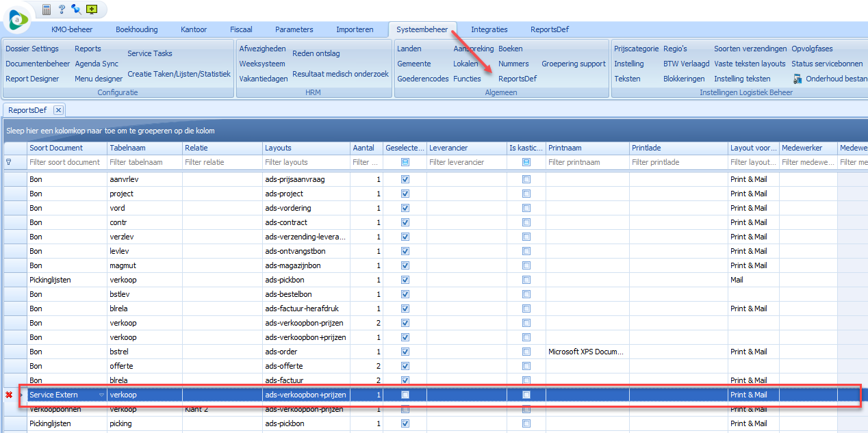The height and width of the screenshot is (433, 868).
Task: Click the blue pushpin icon
Action: 76,10
